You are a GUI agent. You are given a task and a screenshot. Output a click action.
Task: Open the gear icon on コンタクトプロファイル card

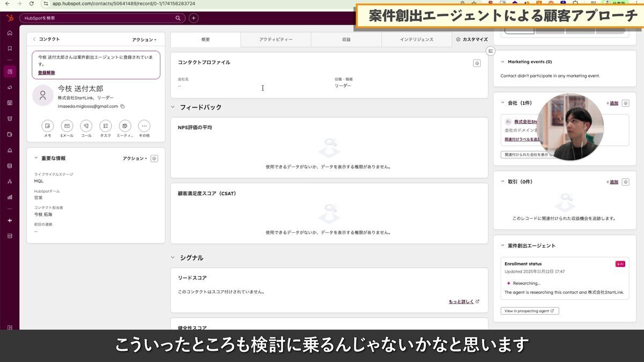click(x=477, y=63)
